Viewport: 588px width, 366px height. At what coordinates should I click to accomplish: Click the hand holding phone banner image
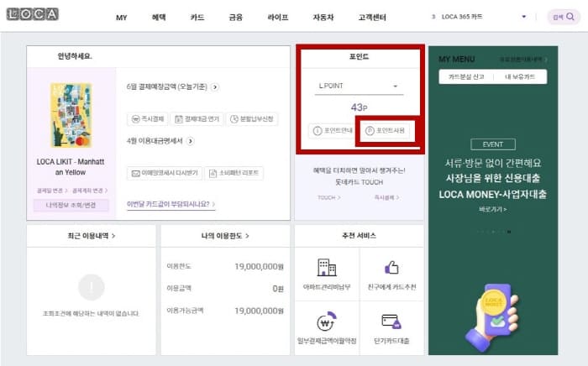492,317
